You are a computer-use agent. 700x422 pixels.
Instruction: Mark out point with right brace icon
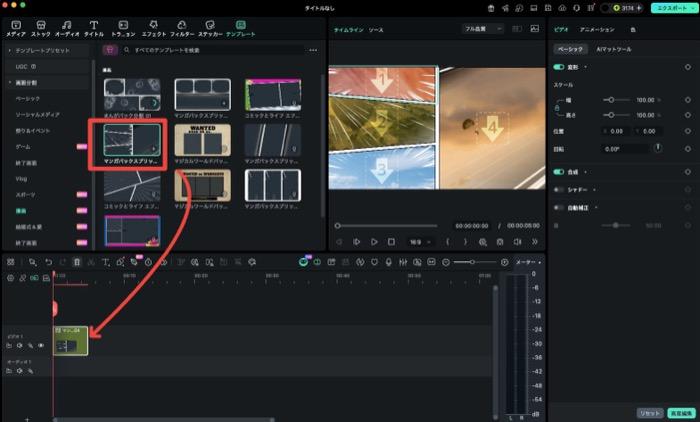[465, 242]
